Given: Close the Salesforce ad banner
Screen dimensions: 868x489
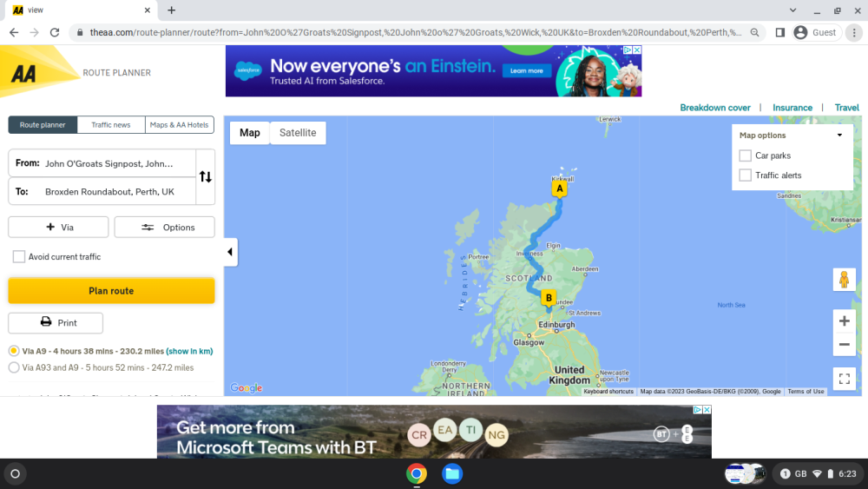Looking at the screenshot, I should (x=637, y=50).
